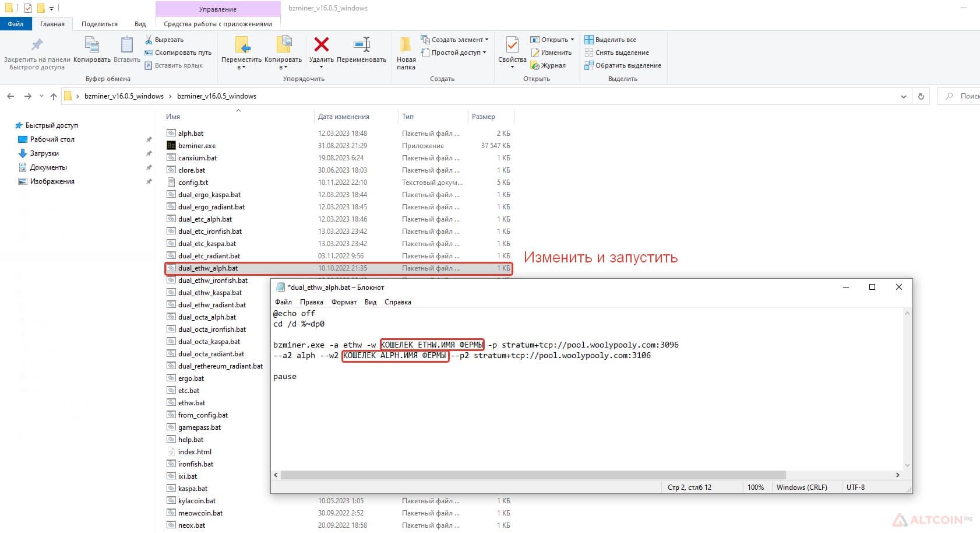The image size is (980, 533).
Task: Select Рабочий стол in Quick Access
Action: (52, 139)
